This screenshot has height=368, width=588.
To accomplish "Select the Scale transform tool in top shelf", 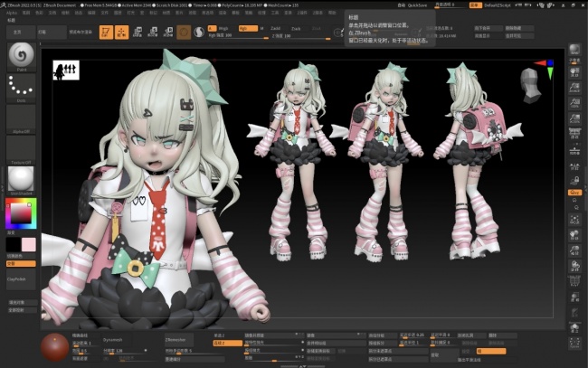I will pos(153,33).
